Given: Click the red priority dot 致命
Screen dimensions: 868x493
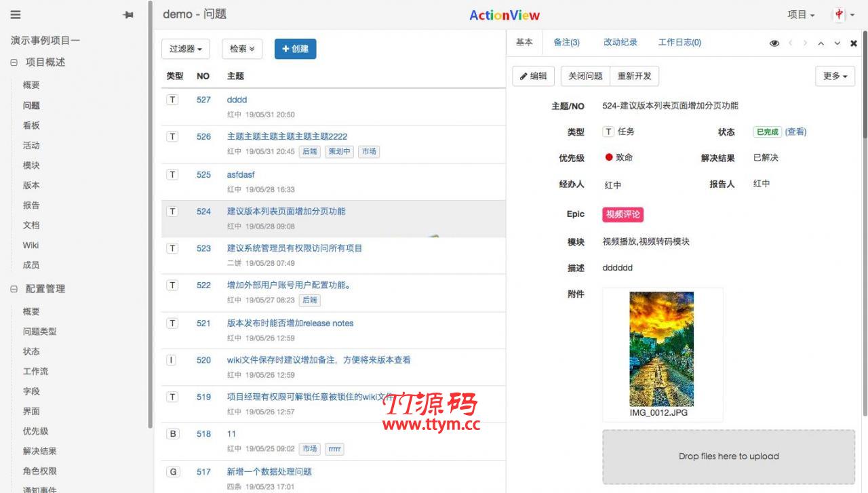Looking at the screenshot, I should (x=609, y=157).
